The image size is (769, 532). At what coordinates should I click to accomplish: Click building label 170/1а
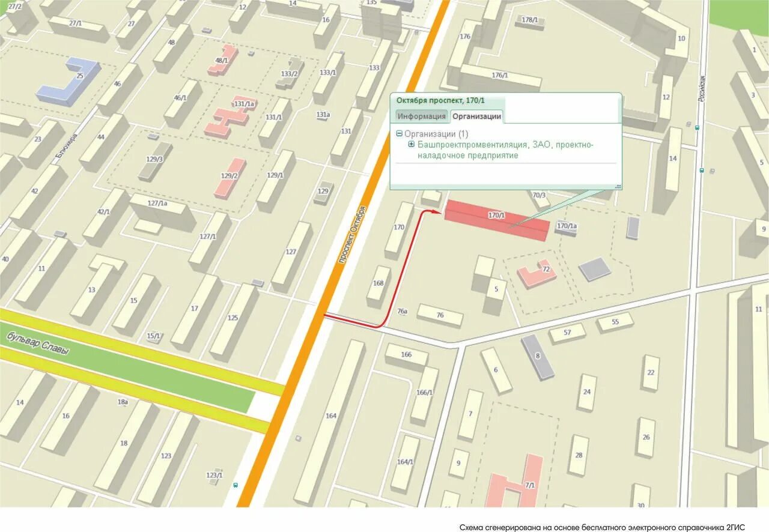(x=567, y=226)
